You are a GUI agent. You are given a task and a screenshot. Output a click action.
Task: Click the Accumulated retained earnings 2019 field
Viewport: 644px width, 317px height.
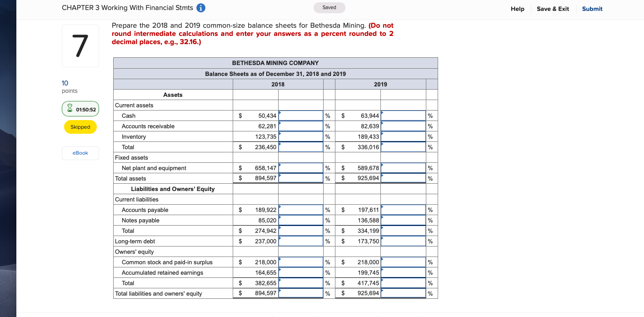click(403, 272)
